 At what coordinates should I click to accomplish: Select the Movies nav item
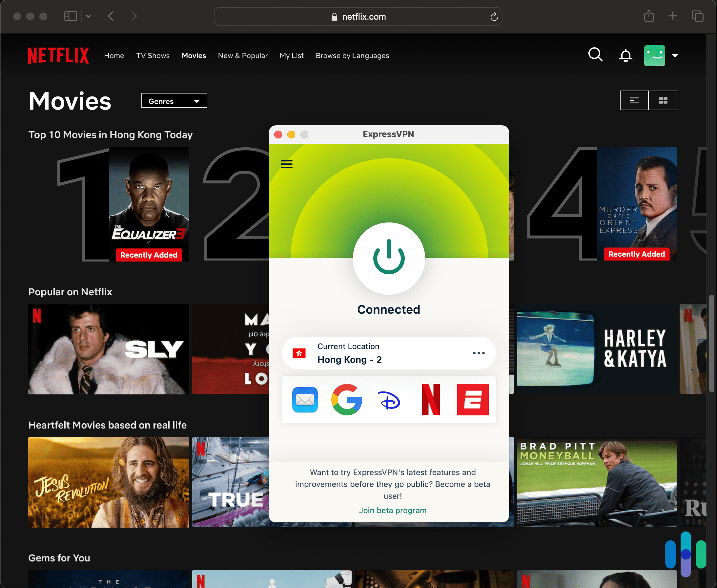click(194, 55)
